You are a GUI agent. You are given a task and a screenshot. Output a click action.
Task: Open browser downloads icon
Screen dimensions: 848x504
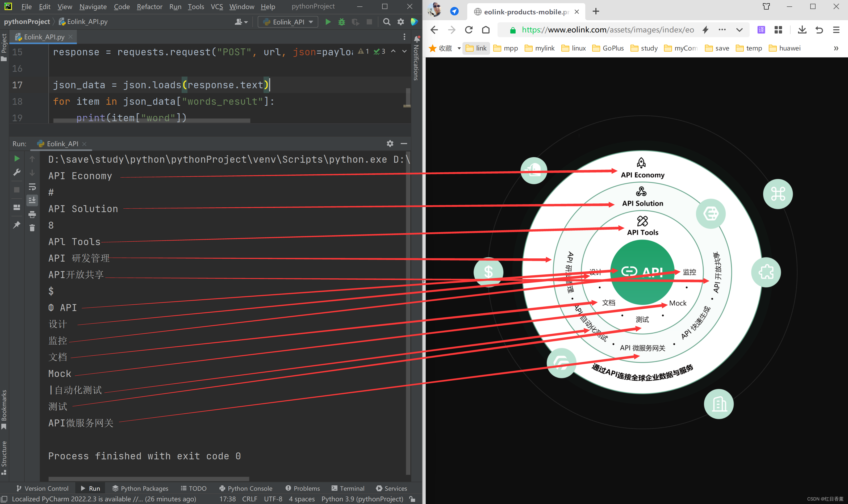tap(802, 30)
